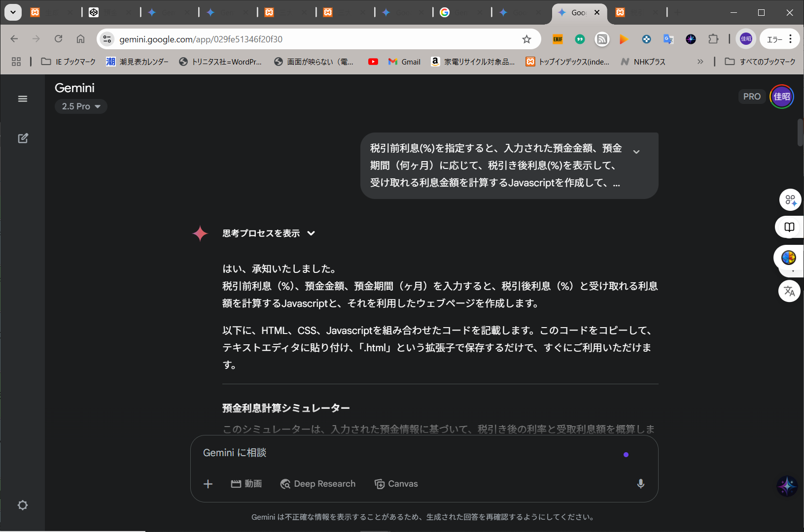Click the Gemini logo title text
This screenshot has height=532, width=804.
click(x=74, y=88)
